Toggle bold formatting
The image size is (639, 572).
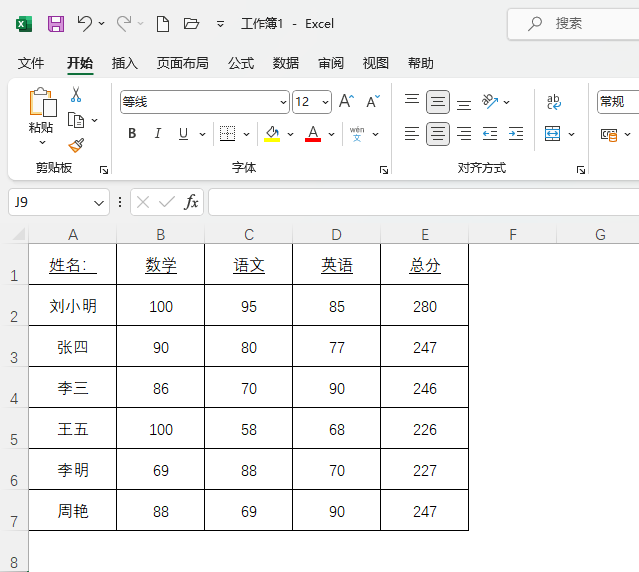[x=132, y=133]
